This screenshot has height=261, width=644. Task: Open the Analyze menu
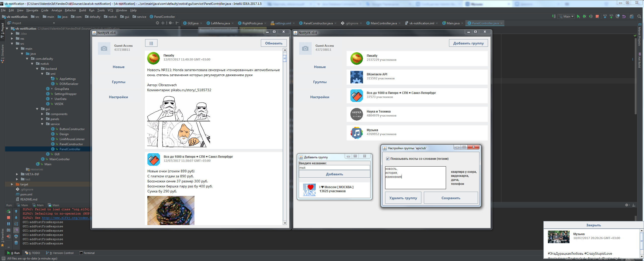point(57,10)
